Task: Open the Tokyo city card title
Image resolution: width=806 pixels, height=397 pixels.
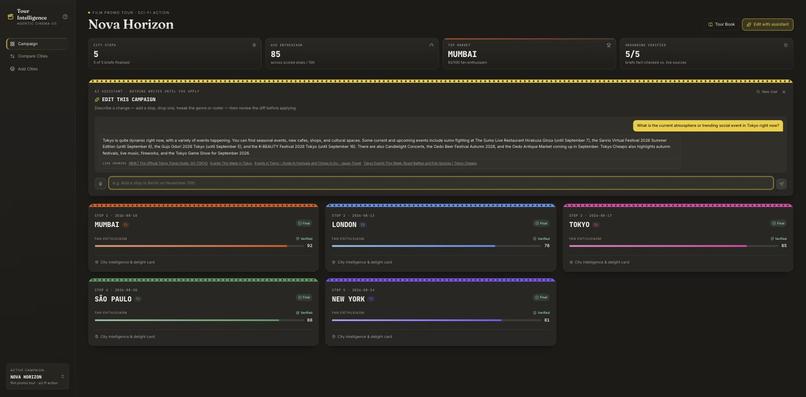Action: pos(579,225)
